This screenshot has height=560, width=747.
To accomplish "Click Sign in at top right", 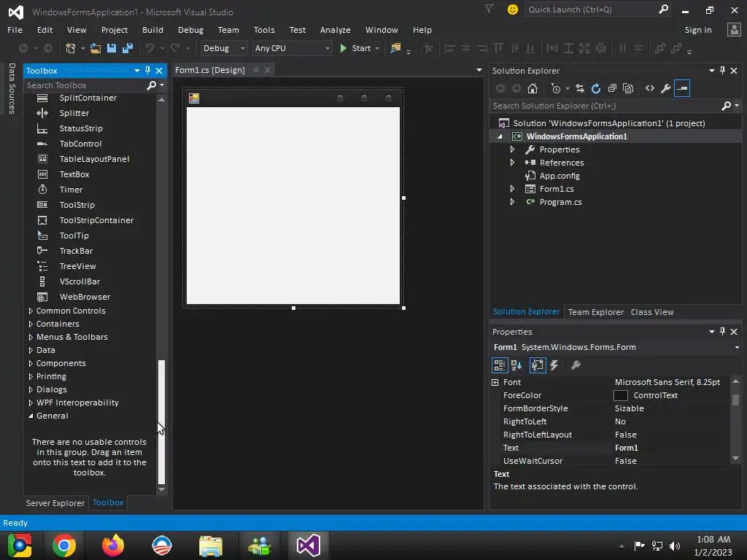I will (x=698, y=30).
